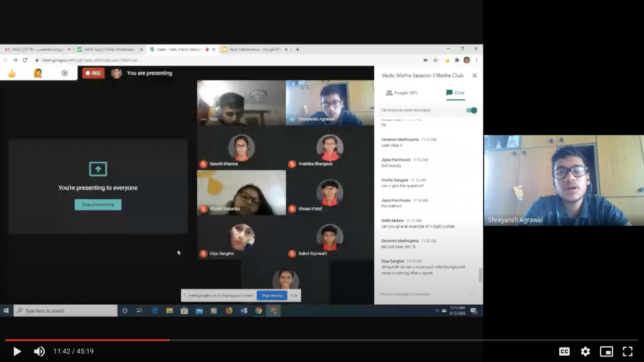The image size is (644, 362).
Task: Switch to the People (37) tab
Action: tap(401, 93)
